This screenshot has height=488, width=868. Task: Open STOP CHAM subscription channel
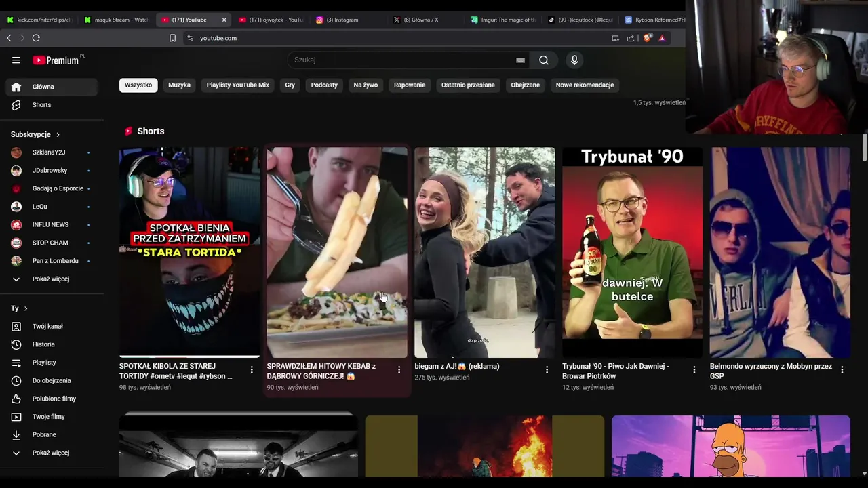(52, 243)
